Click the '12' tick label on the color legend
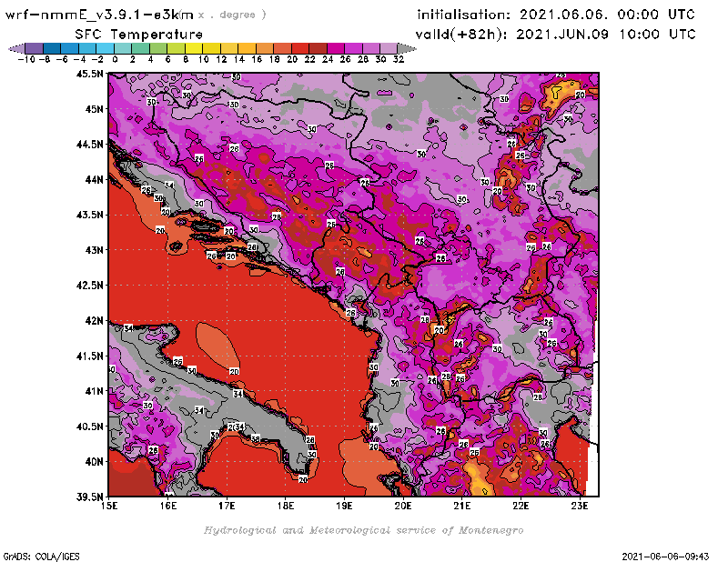728x562 pixels. tap(221, 59)
